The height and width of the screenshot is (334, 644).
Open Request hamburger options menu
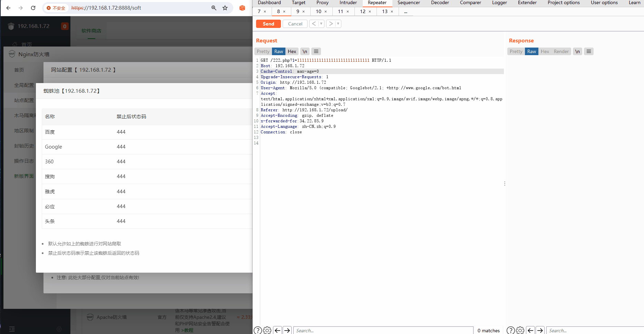pos(316,51)
